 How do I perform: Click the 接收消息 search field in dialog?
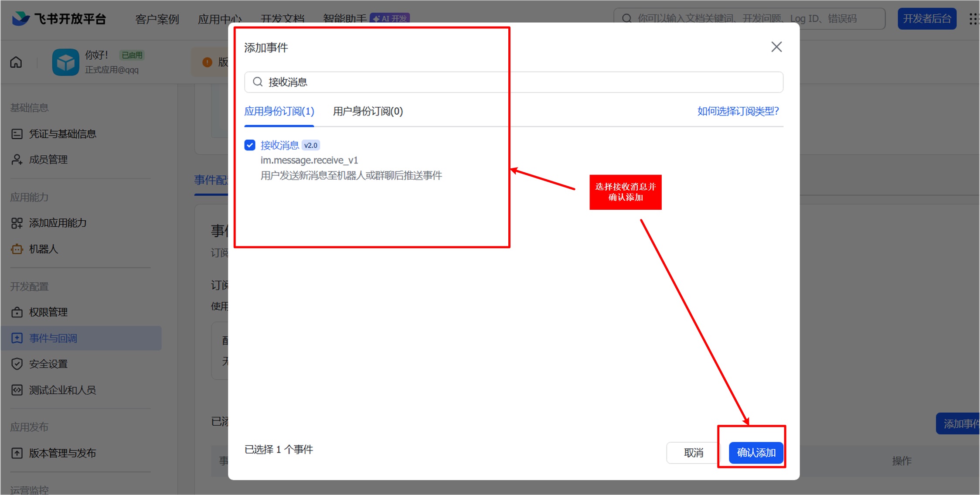[514, 82]
